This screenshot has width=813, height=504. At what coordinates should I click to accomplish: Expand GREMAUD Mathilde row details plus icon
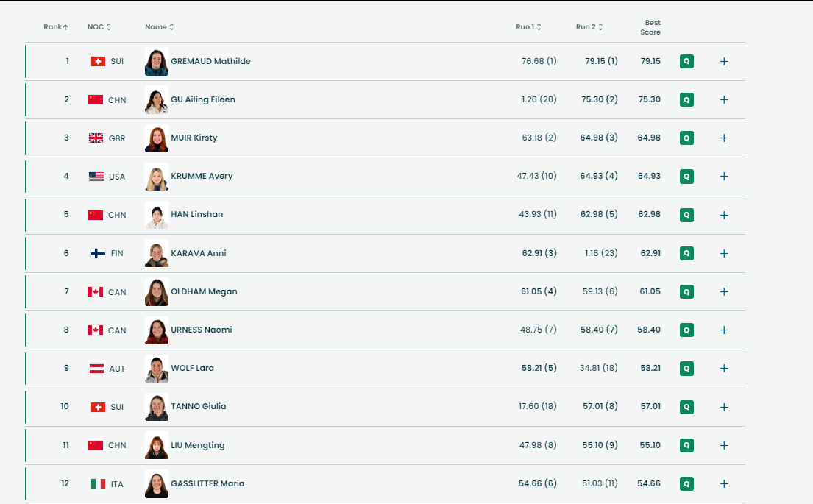724,61
